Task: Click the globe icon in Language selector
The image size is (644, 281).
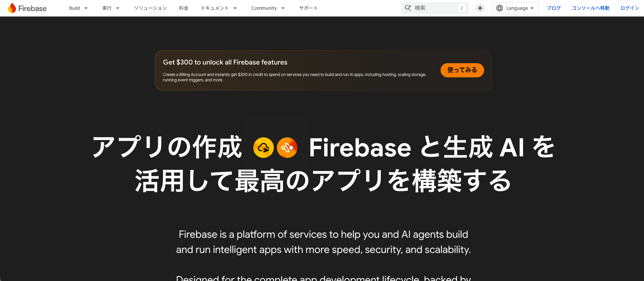Action: tap(500, 8)
